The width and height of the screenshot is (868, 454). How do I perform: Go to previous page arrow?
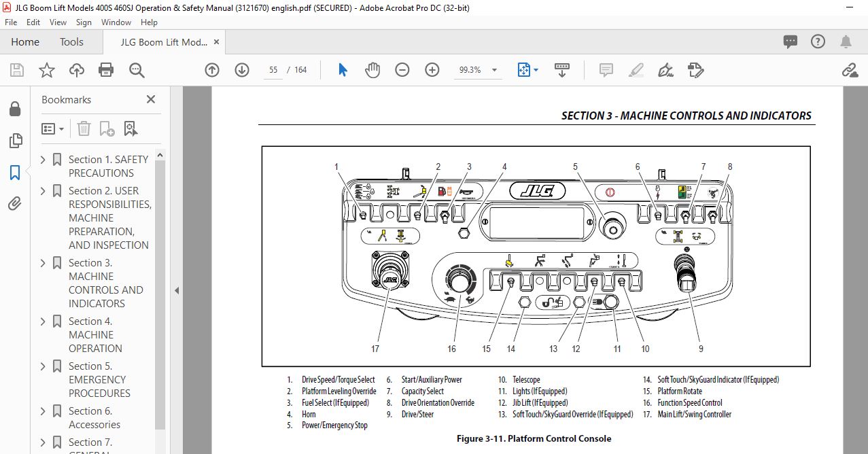click(x=212, y=70)
